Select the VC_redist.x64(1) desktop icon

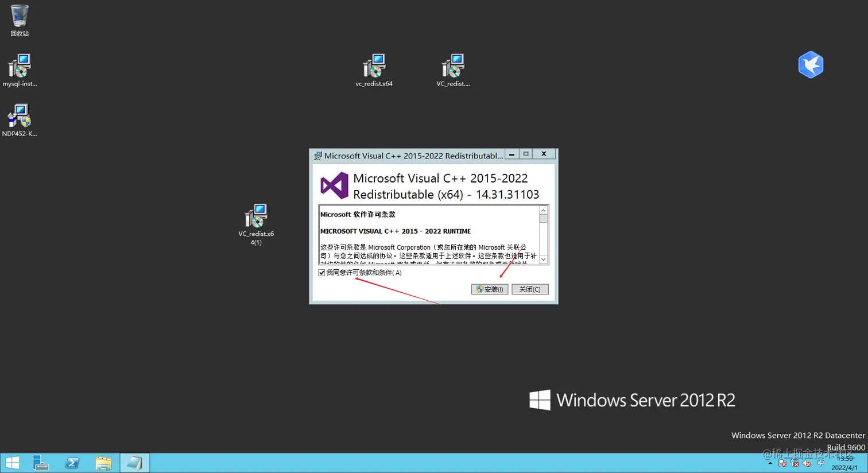[x=256, y=224]
